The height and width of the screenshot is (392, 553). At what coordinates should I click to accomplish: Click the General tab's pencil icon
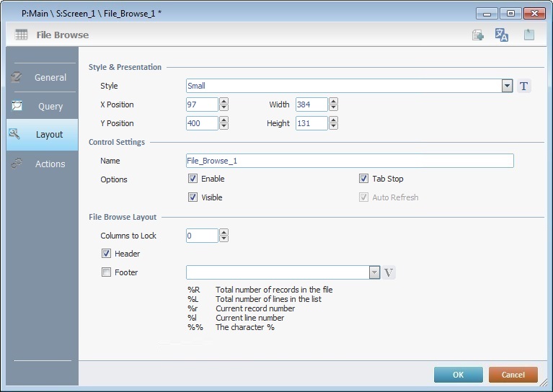tap(17, 77)
